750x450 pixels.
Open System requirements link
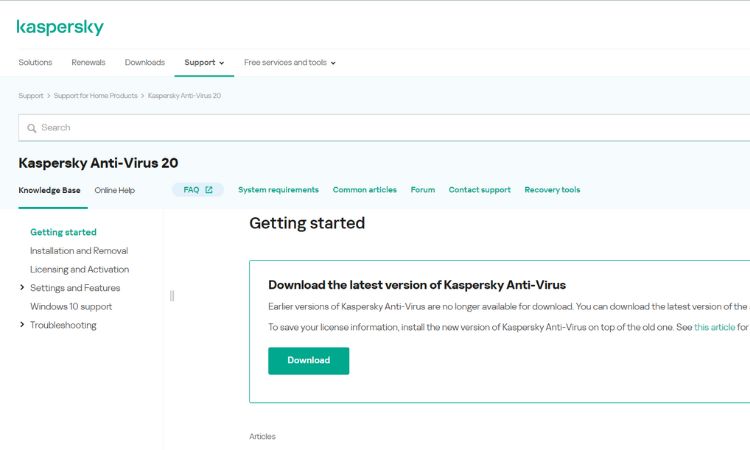click(278, 190)
